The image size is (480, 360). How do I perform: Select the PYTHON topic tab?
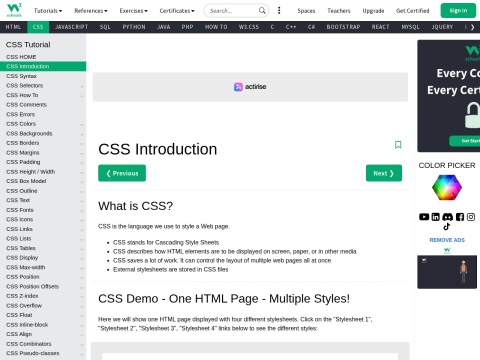pos(134,27)
